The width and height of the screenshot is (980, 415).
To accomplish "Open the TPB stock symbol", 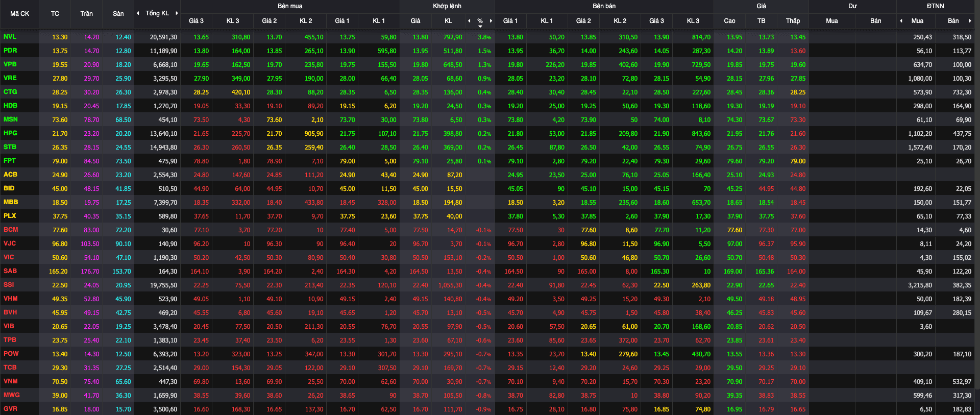I will 10,340.
